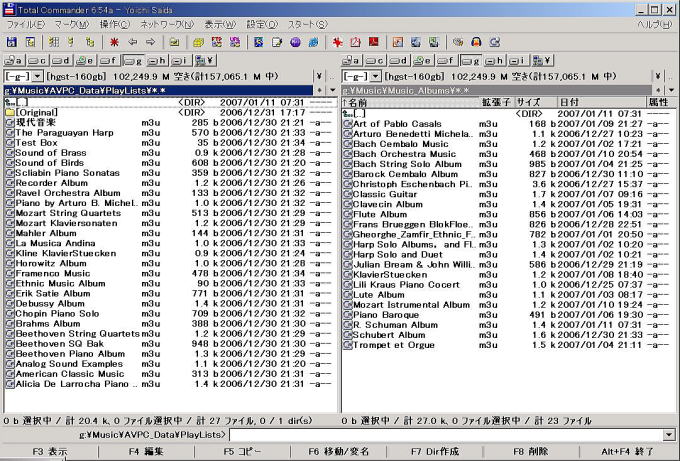This screenshot has height=461, width=680.
Task: Open left panel favorites hotlist button
Action: (x=320, y=90)
